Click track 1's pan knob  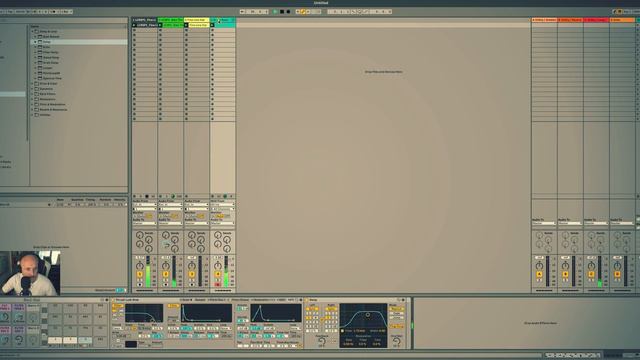(140, 266)
